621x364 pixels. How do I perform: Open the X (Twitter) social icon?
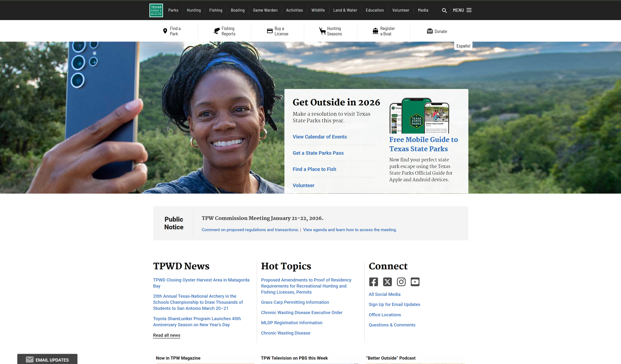point(387,282)
